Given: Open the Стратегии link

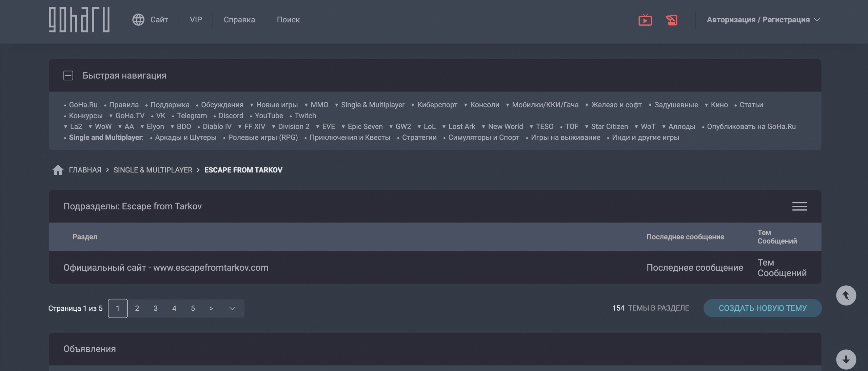Looking at the screenshot, I should (419, 137).
